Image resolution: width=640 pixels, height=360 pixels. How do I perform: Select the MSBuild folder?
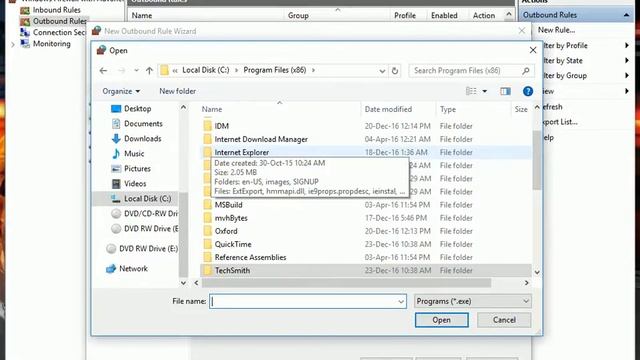[229, 205]
